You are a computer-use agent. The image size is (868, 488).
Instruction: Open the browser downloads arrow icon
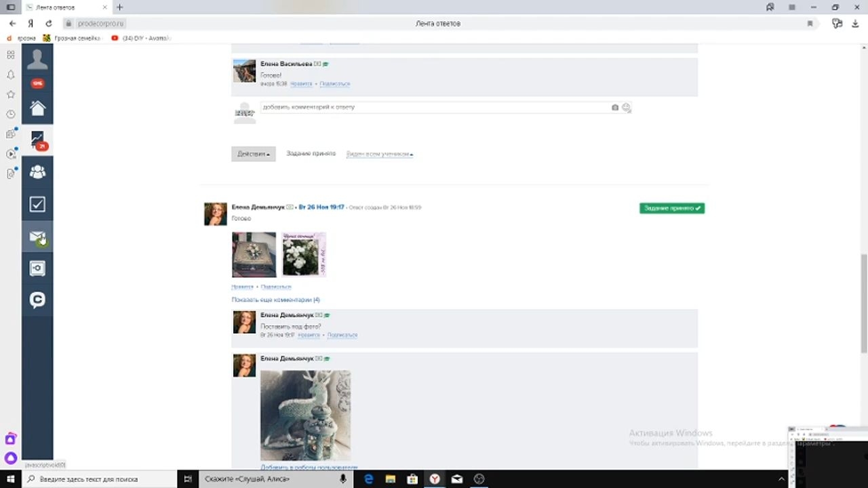[856, 23]
